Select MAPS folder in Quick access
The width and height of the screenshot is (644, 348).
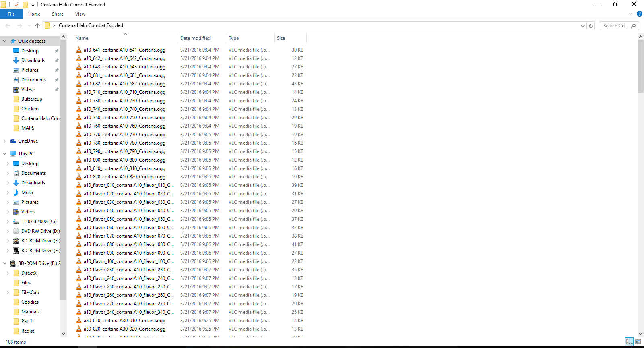click(28, 128)
